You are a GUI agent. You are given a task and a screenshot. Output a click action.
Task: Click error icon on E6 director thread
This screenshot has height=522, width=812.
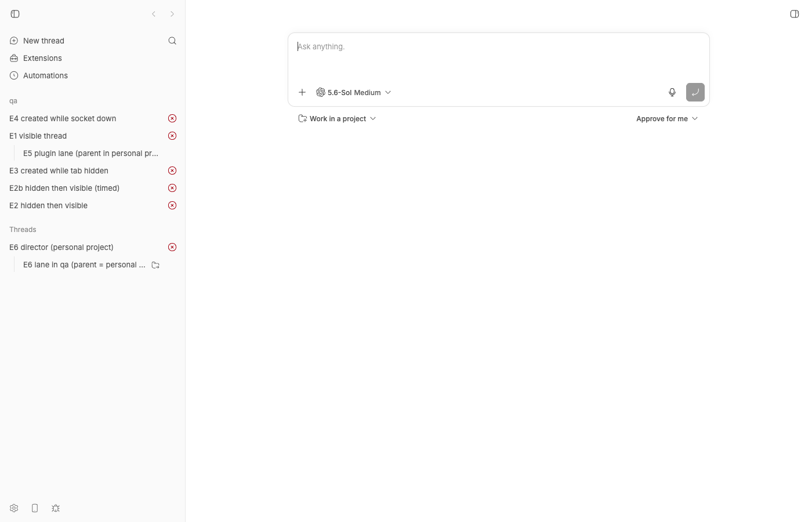click(172, 247)
